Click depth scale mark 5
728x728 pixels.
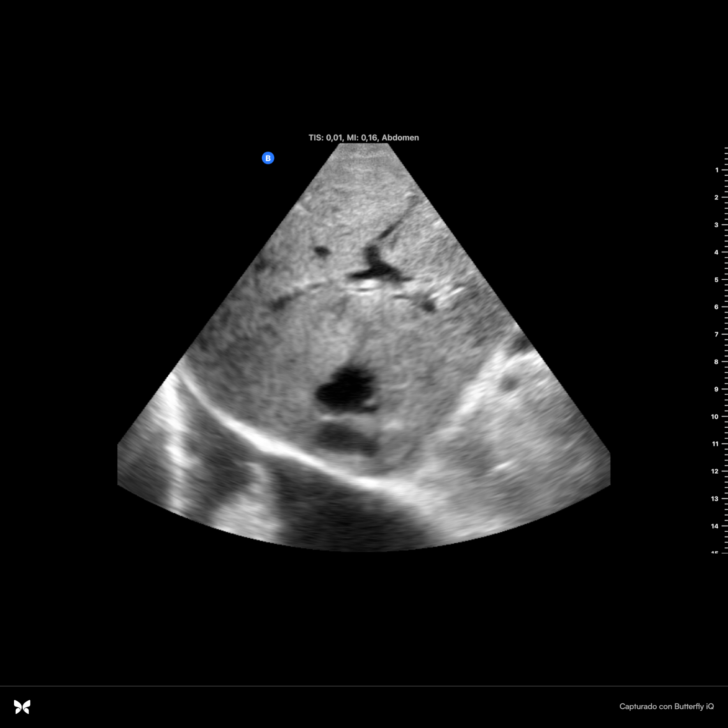tap(717, 280)
